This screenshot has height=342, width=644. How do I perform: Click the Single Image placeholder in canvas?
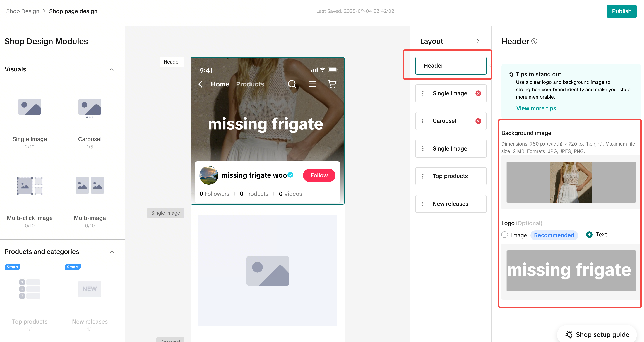pos(268,271)
